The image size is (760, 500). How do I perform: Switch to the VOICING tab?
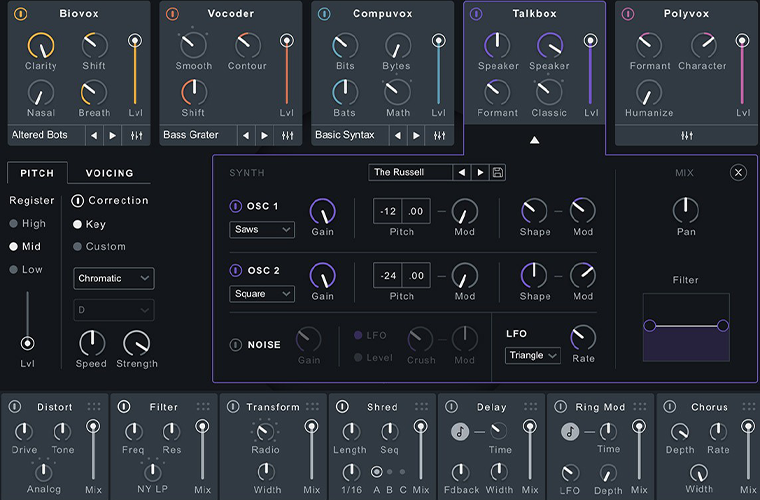coord(110,173)
